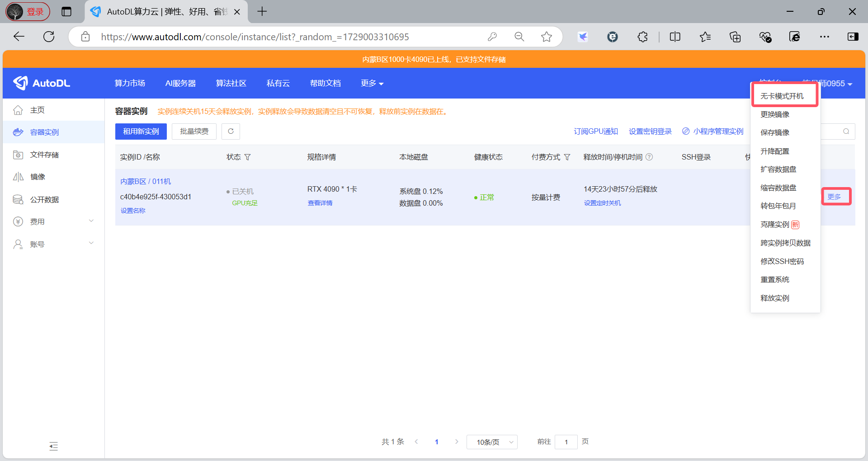868x461 pixels.
Task: Click 设置名称 link under instance ID
Action: pyautogui.click(x=133, y=211)
